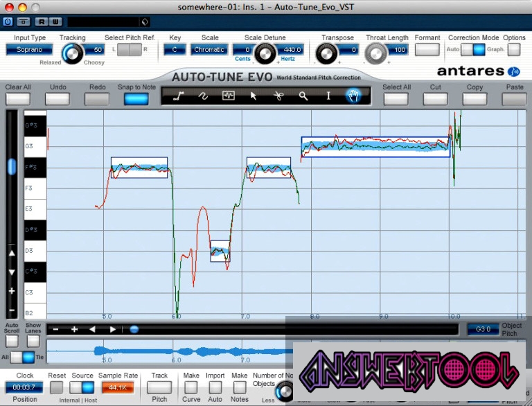Click the R read automation button
This screenshot has width=532, height=406.
point(42,22)
